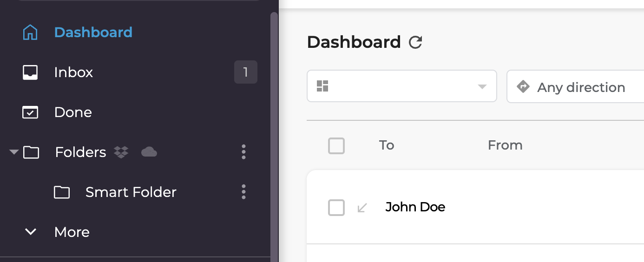This screenshot has width=644, height=262.
Task: Toggle the select-all checkbox in header
Action: 336,146
